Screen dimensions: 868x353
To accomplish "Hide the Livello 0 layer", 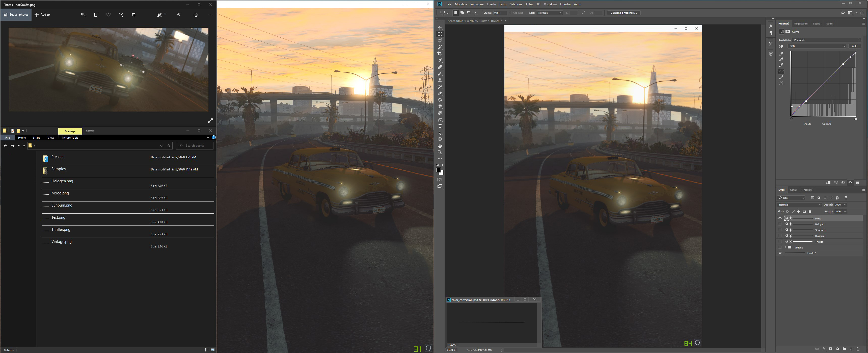I will [x=780, y=253].
